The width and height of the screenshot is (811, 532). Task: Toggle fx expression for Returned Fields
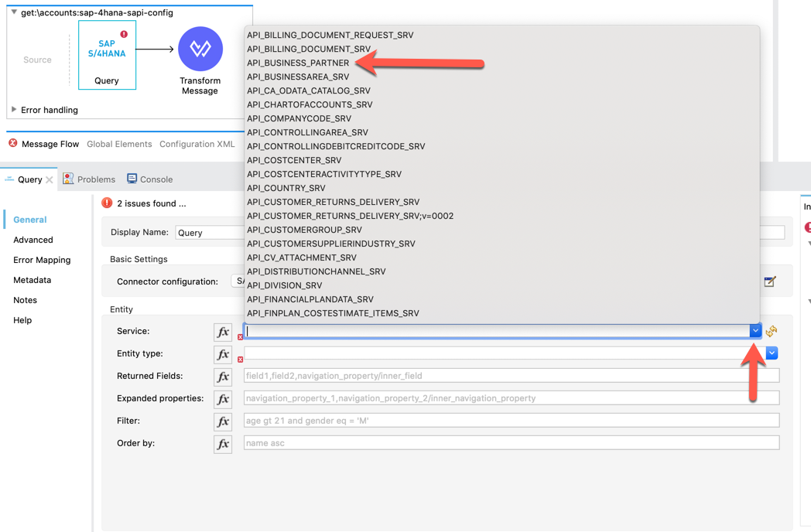pyautogui.click(x=223, y=377)
